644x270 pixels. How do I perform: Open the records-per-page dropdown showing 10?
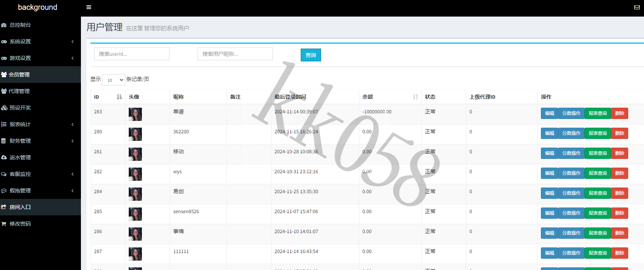[114, 80]
